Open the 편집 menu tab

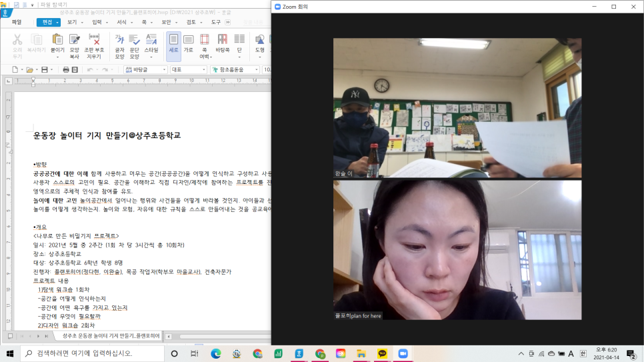(x=47, y=22)
